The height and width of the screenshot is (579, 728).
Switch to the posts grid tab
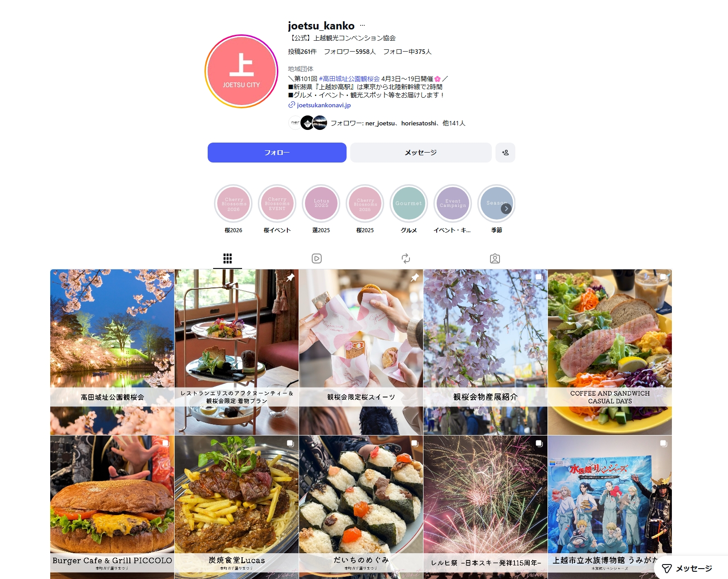point(228,258)
